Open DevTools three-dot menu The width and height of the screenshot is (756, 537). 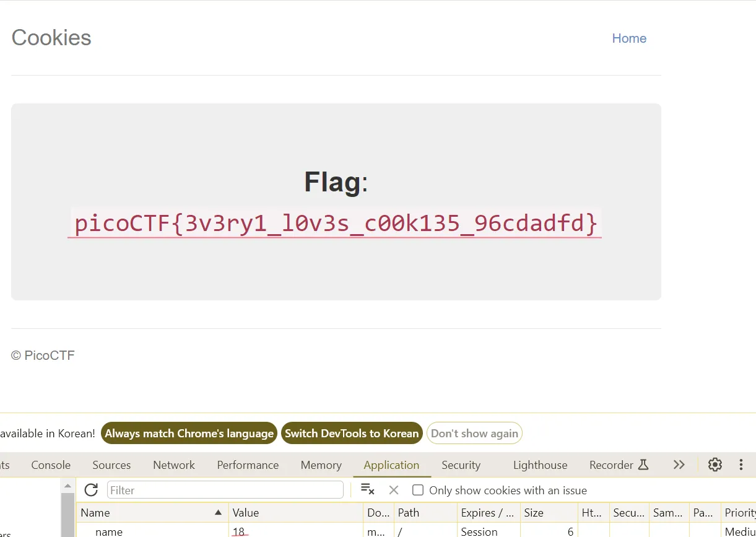tap(741, 465)
